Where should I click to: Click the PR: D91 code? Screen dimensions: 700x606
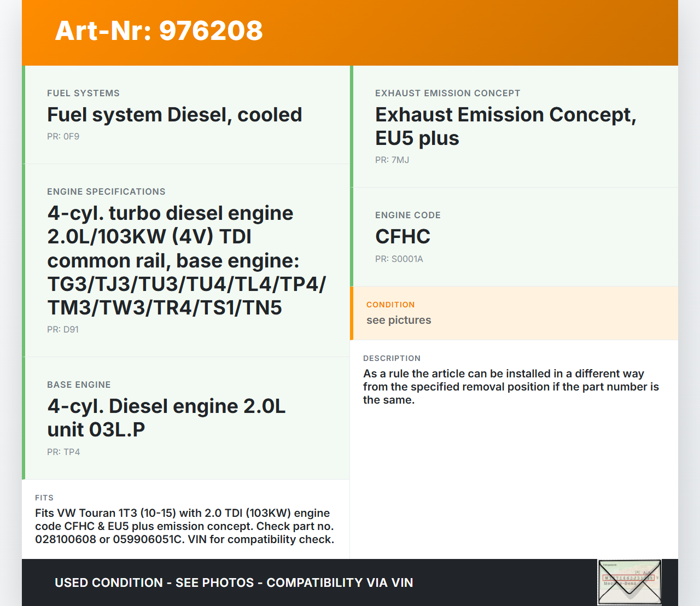(63, 330)
